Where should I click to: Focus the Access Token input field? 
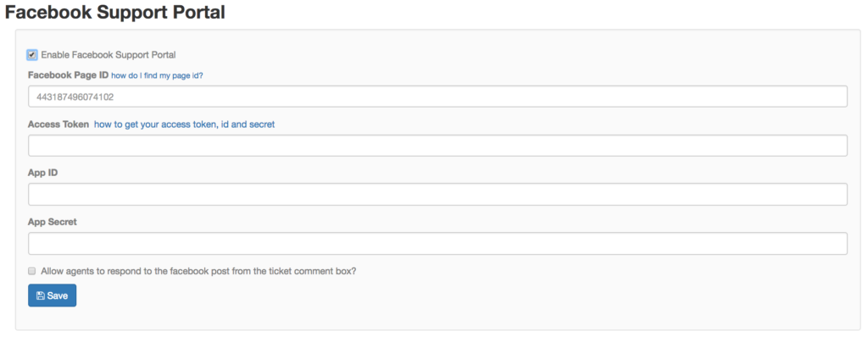click(x=437, y=146)
